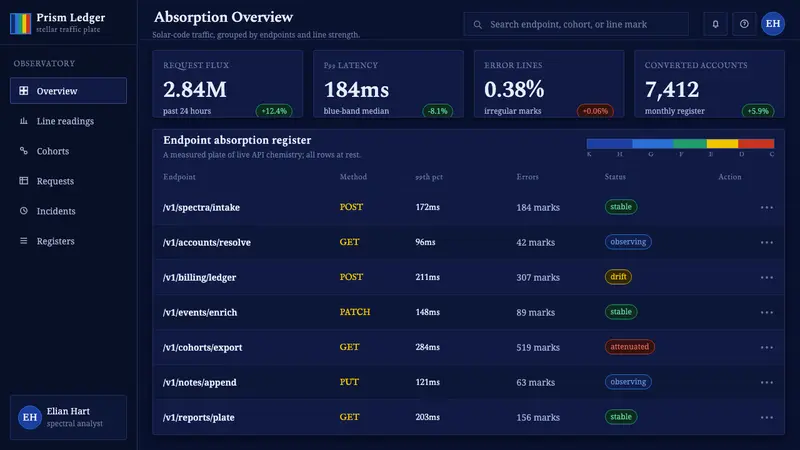Image resolution: width=800 pixels, height=450 pixels.
Task: Focus the search endpoint input field
Action: 576,24
